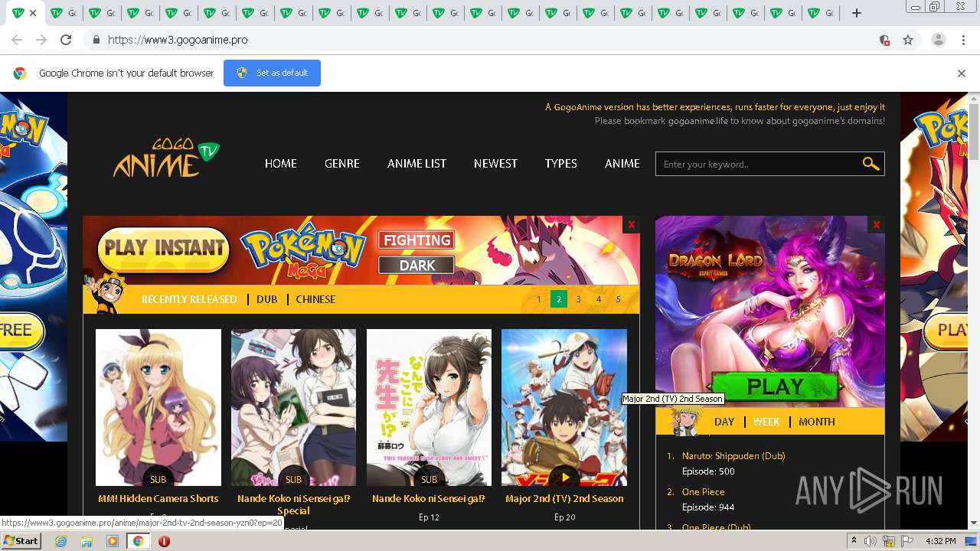Click the browser back arrow
980x551 pixels.
(x=17, y=40)
